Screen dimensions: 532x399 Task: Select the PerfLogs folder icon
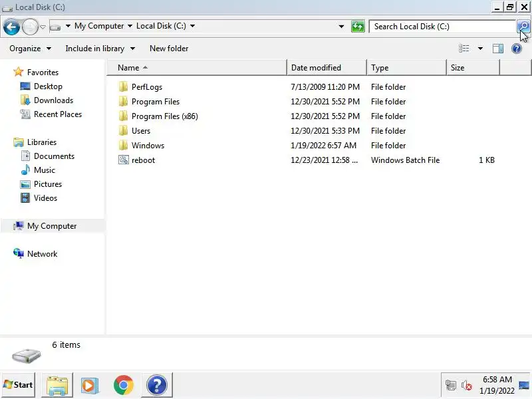(124, 87)
